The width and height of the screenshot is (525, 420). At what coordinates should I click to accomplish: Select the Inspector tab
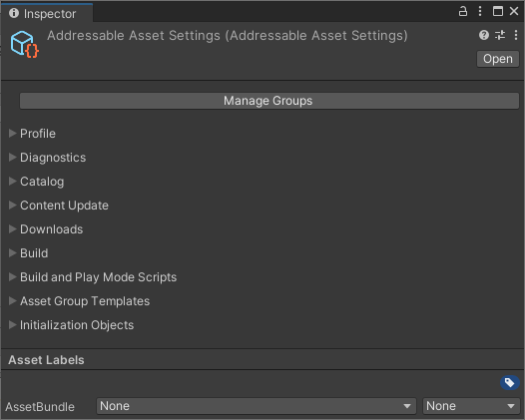(x=47, y=14)
